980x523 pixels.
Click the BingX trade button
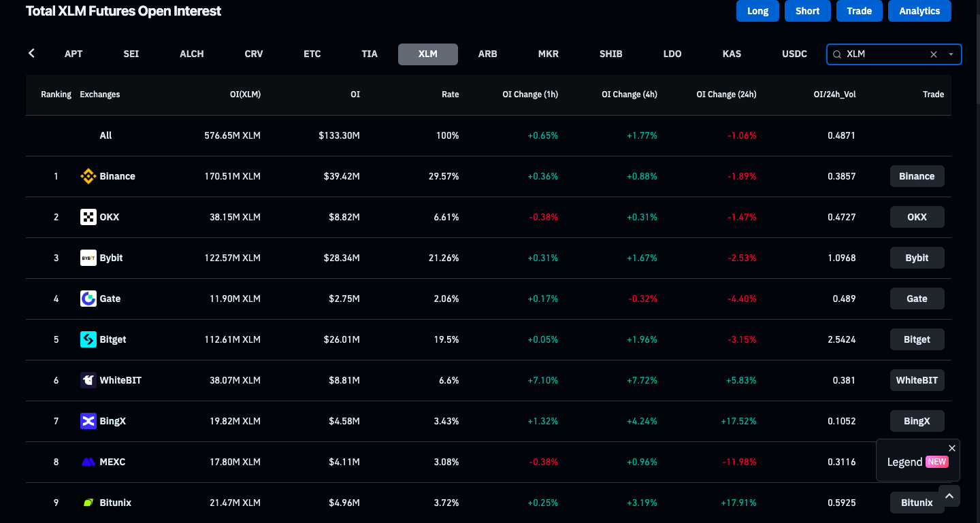(x=917, y=421)
